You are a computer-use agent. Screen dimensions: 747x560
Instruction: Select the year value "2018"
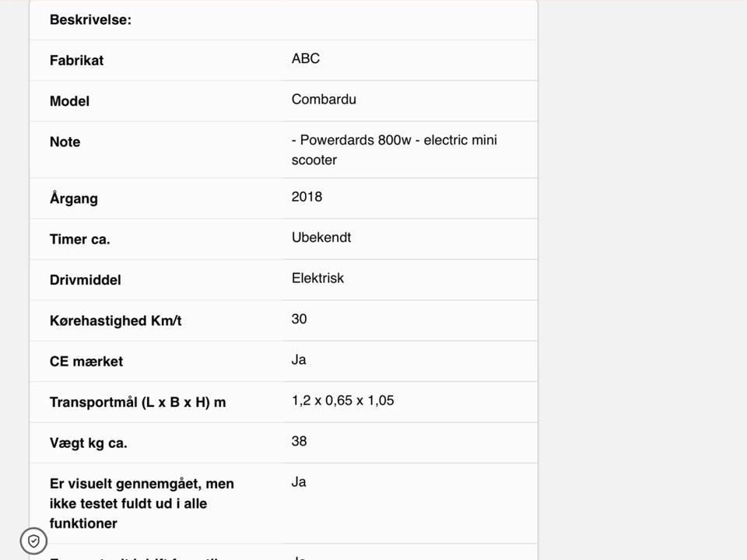(x=307, y=197)
